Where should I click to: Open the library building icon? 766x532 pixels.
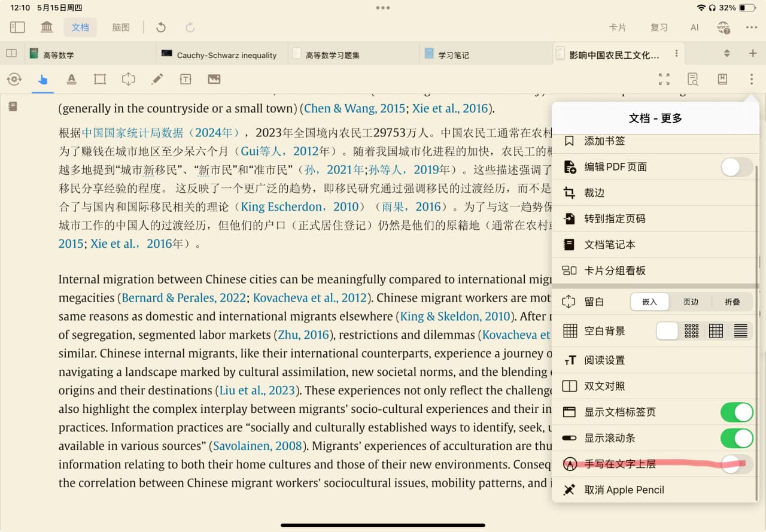click(46, 27)
